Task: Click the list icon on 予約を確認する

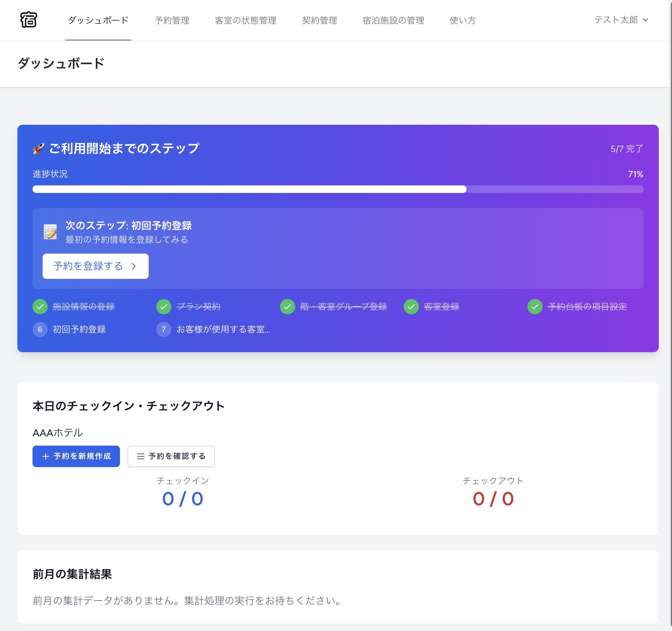Action: (141, 456)
